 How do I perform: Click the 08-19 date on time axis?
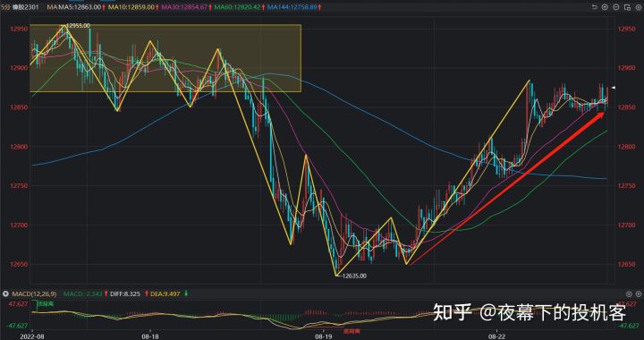[x=323, y=336]
